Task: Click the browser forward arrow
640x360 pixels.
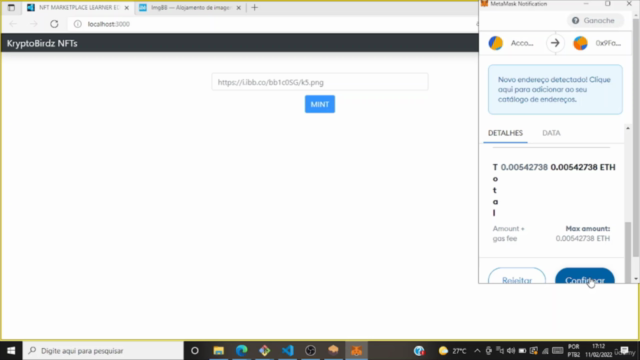Action: 33,24
